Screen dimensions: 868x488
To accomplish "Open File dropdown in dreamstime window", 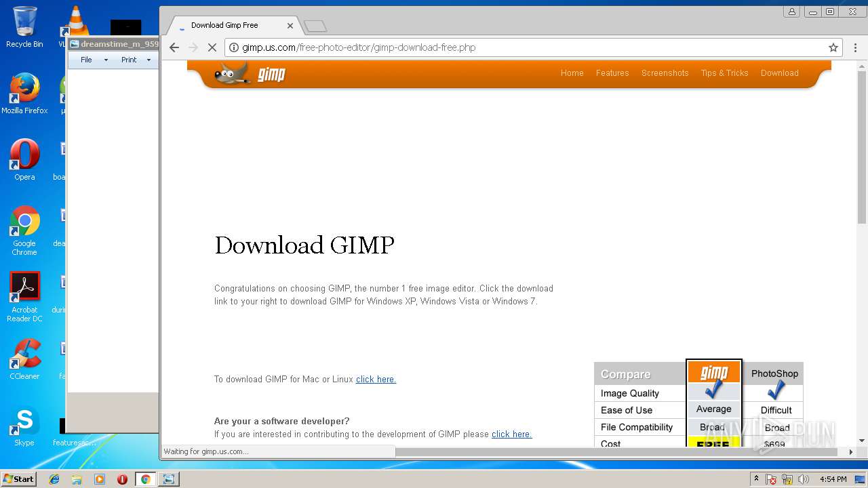I will pos(94,60).
